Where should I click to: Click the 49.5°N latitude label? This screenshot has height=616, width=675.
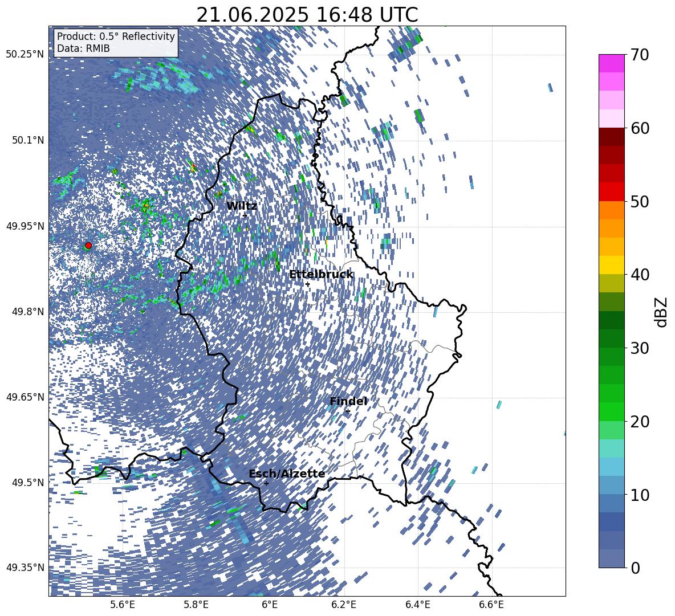pyautogui.click(x=29, y=482)
